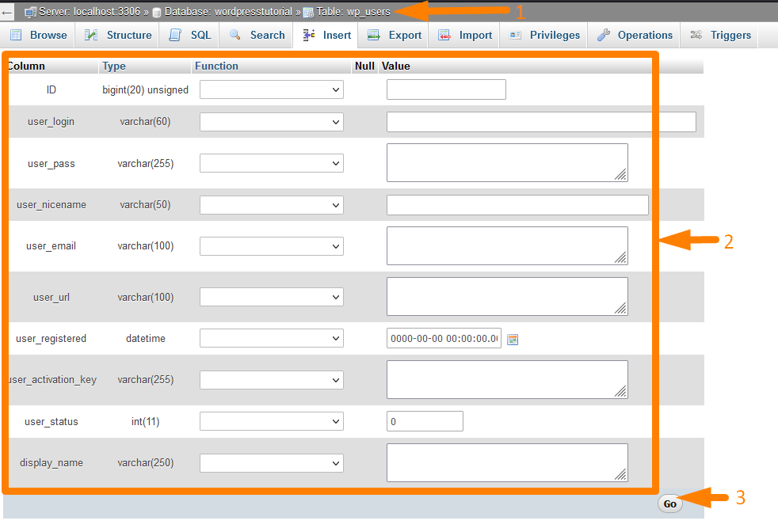Click the user_email value textarea
The width and height of the screenshot is (778, 532).
click(507, 246)
